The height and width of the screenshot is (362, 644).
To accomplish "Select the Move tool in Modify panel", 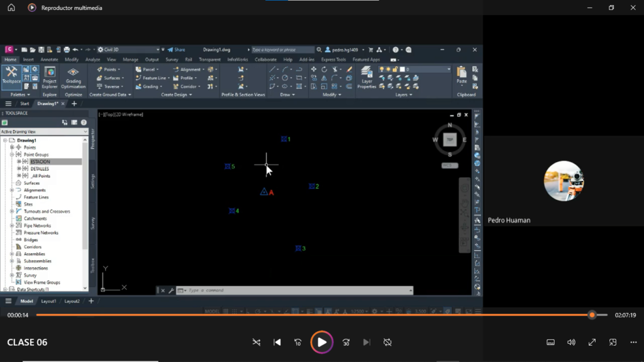I will tap(314, 69).
